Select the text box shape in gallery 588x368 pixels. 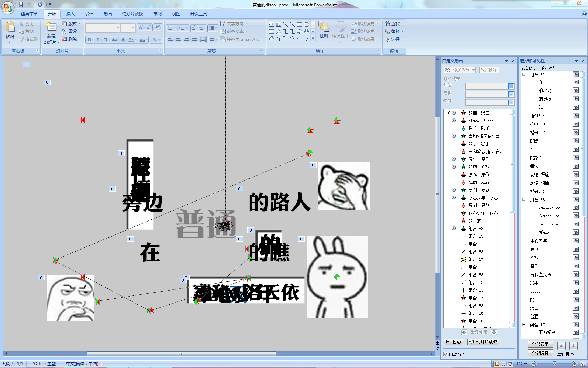coord(272,25)
